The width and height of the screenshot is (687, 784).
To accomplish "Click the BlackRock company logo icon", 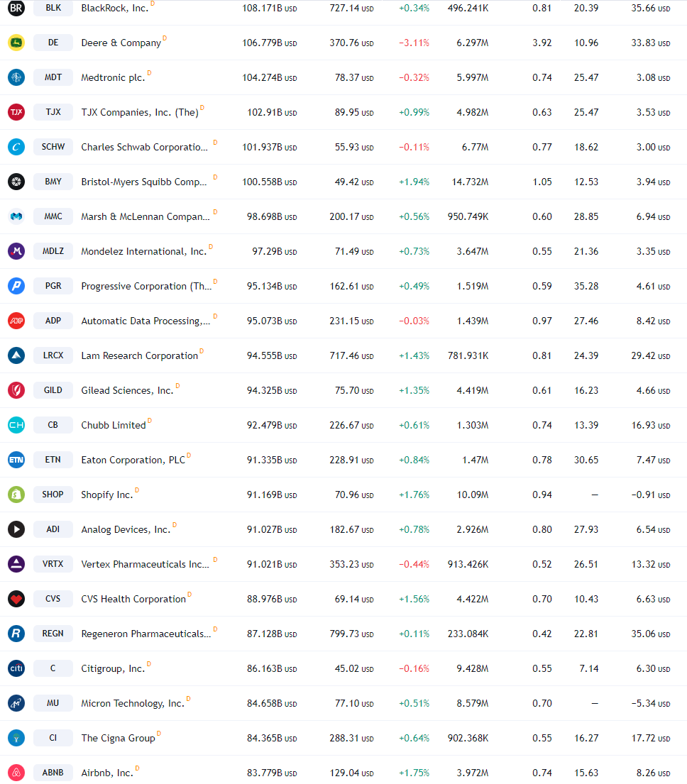I will (x=16, y=8).
